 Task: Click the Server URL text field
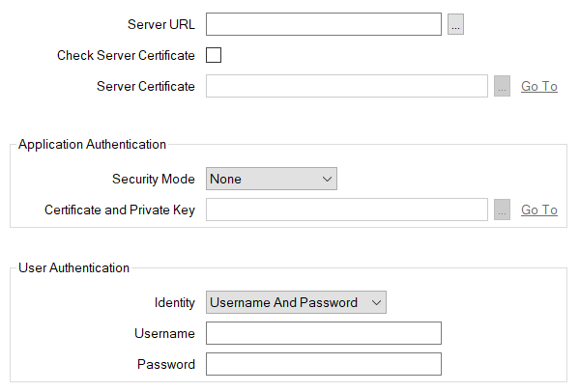tap(324, 24)
